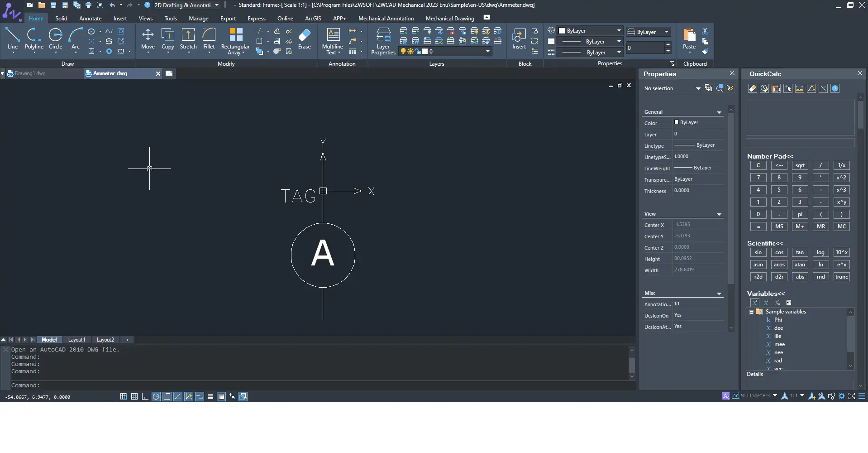Toggle ortho mode in status bar
This screenshot has width=868, height=453.
tap(145, 396)
